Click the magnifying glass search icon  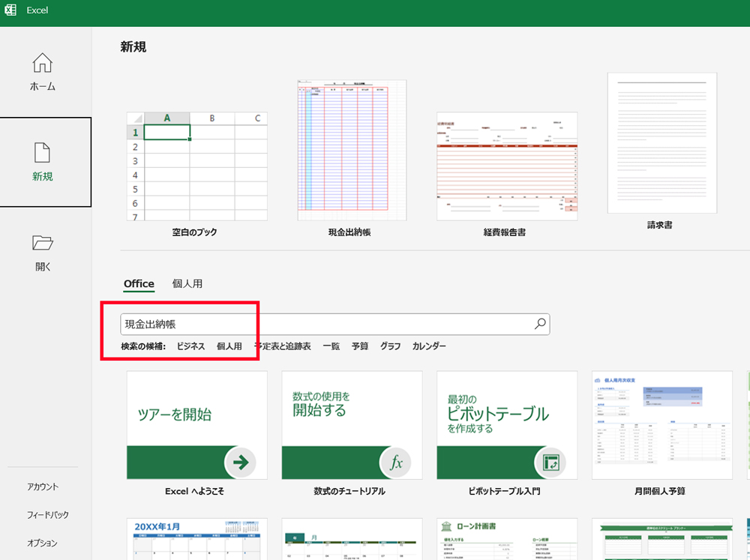pyautogui.click(x=539, y=323)
